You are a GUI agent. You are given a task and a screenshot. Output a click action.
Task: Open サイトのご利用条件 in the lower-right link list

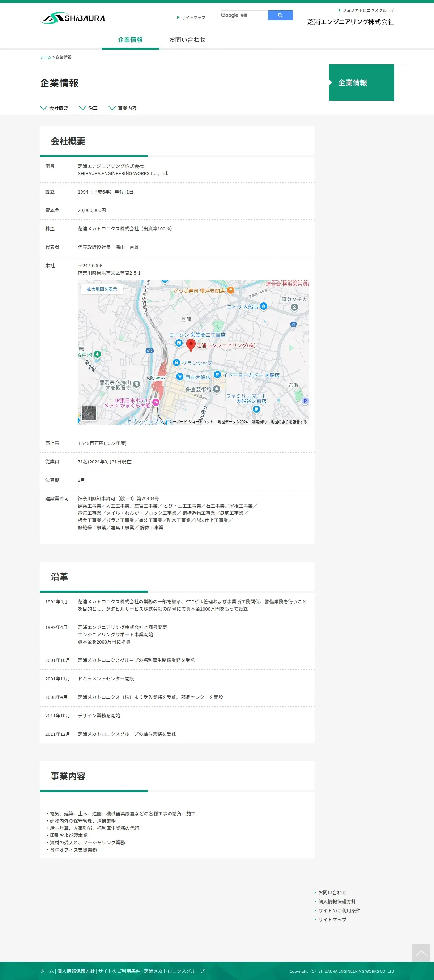pos(339,911)
